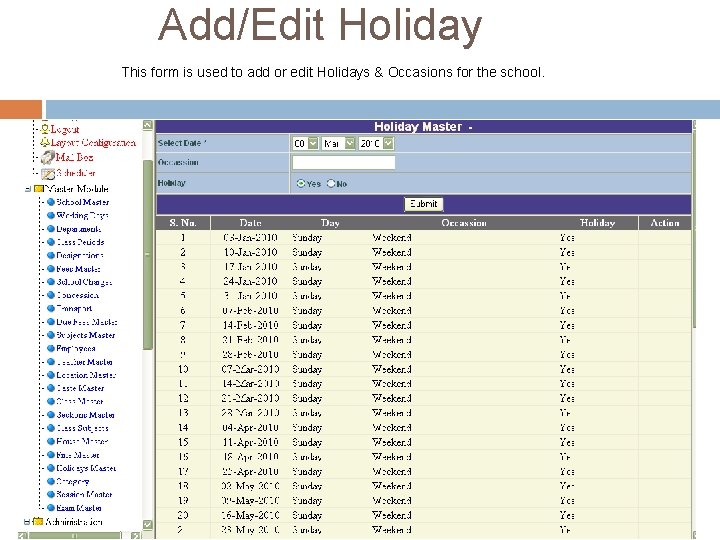This screenshot has height=540, width=720.
Task: Click the blue bullet beside Teacher Master
Action: [51, 362]
